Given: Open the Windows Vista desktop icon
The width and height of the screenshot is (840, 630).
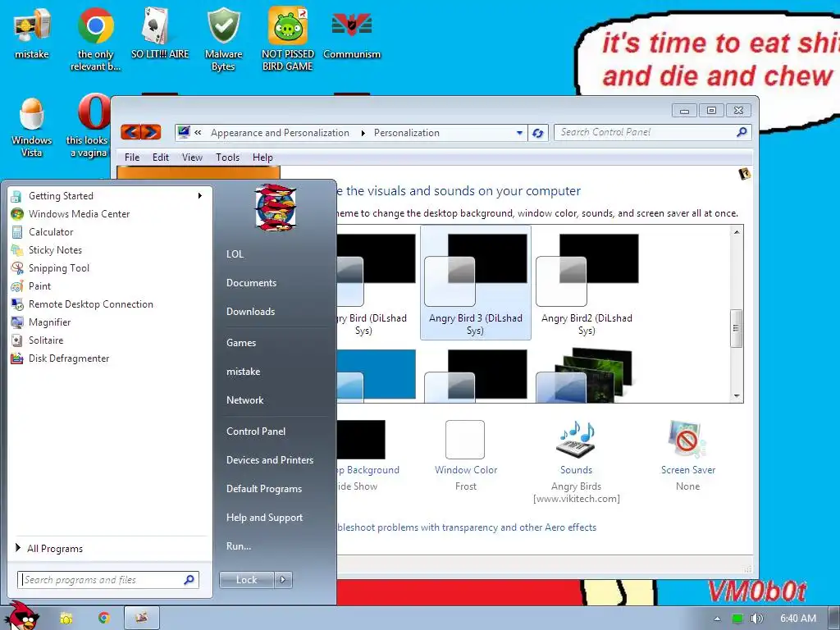Looking at the screenshot, I should point(32,127).
